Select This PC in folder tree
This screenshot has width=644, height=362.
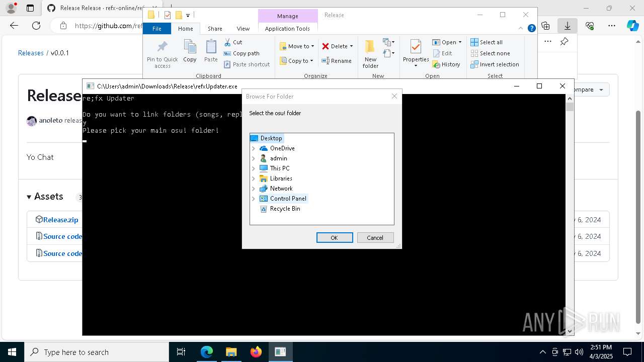[280, 168]
